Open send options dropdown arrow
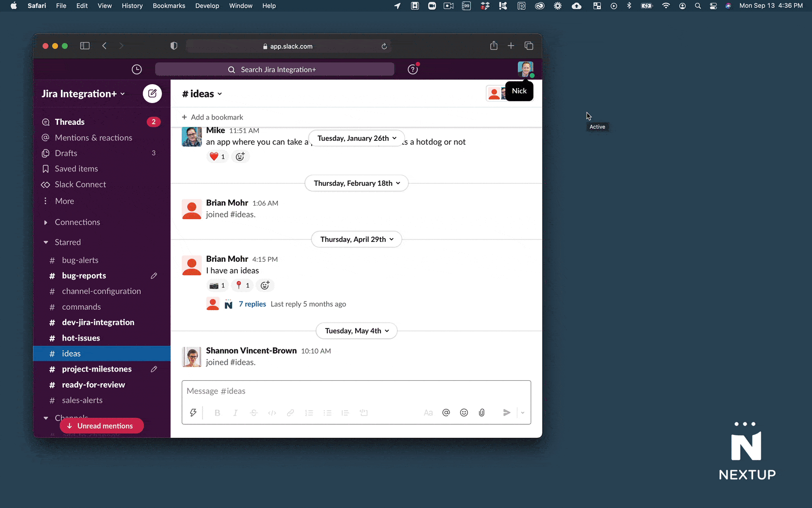The width and height of the screenshot is (812, 508). point(522,413)
